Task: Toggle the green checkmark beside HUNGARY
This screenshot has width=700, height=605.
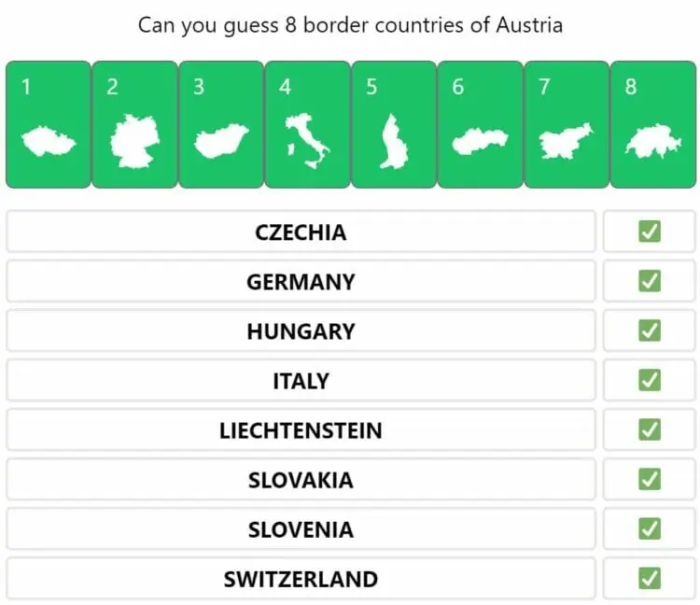Action: click(650, 331)
